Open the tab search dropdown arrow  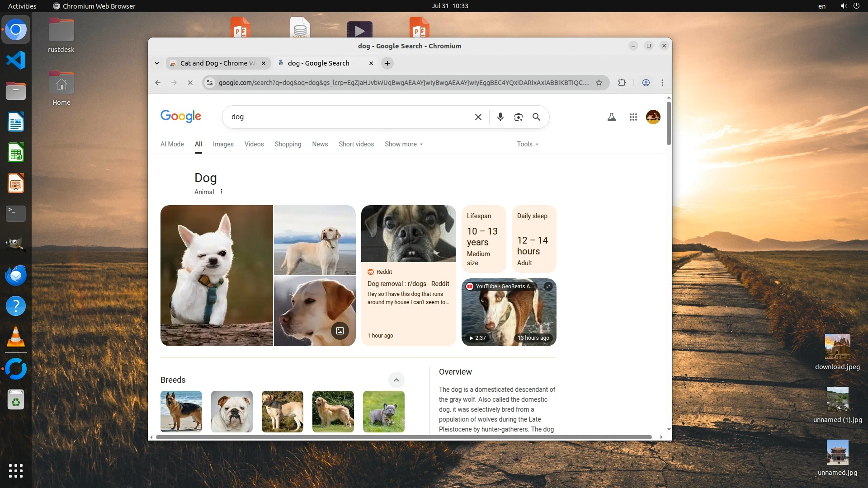(156, 63)
